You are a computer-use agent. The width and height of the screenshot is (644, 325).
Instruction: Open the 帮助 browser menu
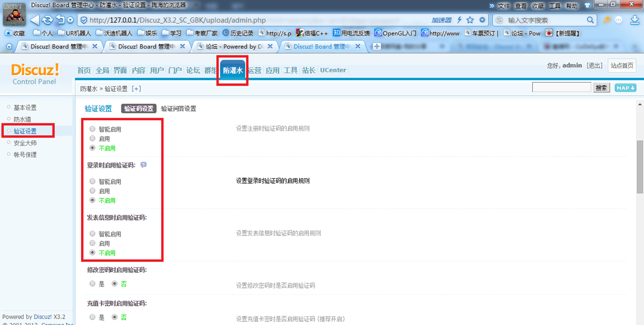[x=571, y=6]
